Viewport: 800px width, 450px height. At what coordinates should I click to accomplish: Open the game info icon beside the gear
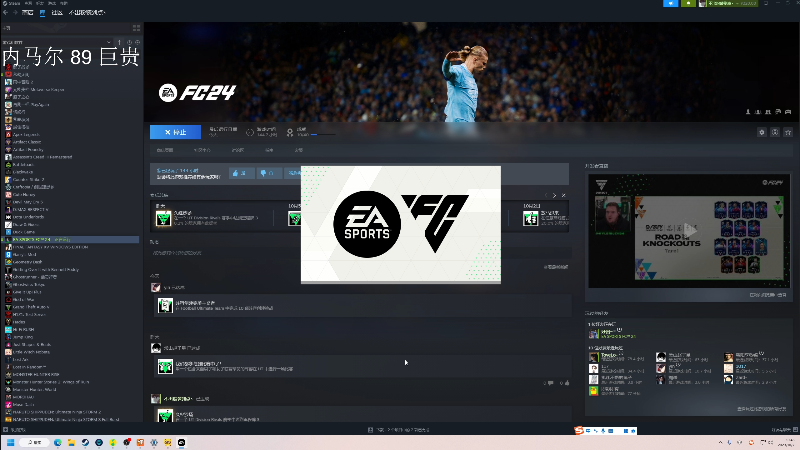[x=775, y=132]
